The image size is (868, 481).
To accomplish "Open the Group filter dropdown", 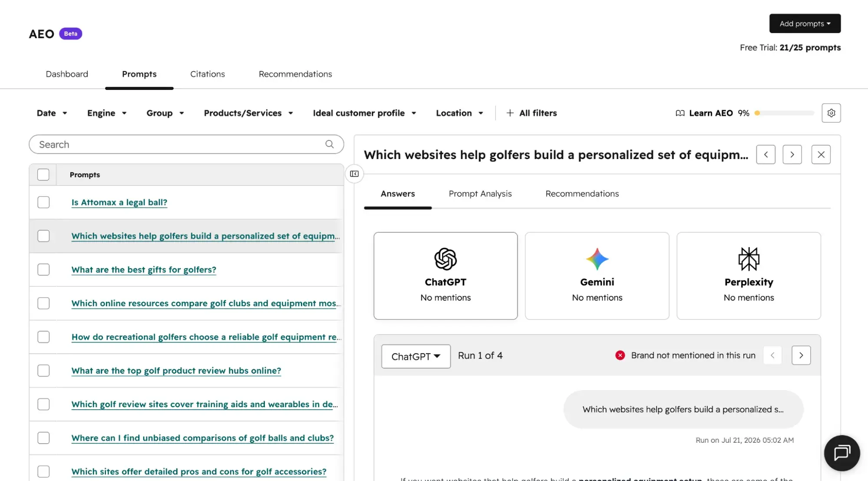I will tap(165, 113).
